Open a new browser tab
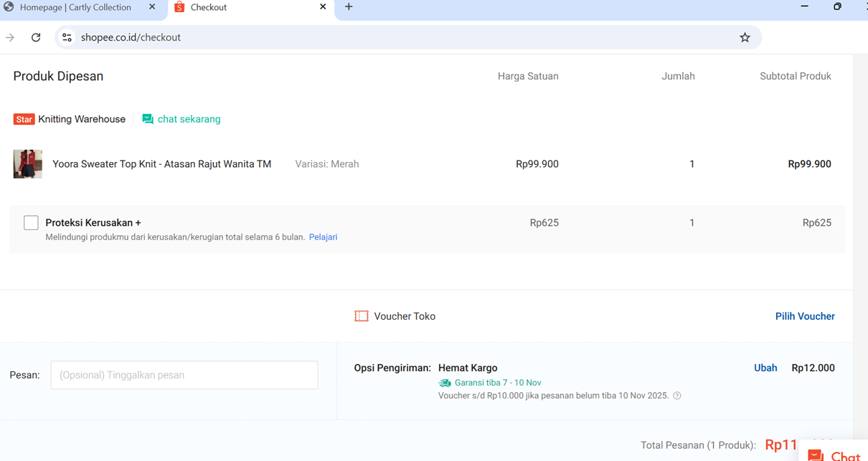This screenshot has width=868, height=461. pos(349,7)
